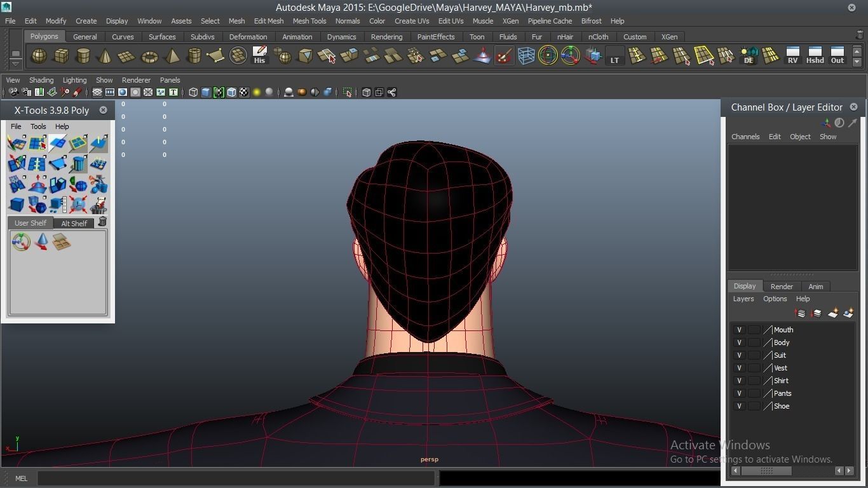The height and width of the screenshot is (488, 868).
Task: Click the create new layer icon
Action: tap(832, 313)
